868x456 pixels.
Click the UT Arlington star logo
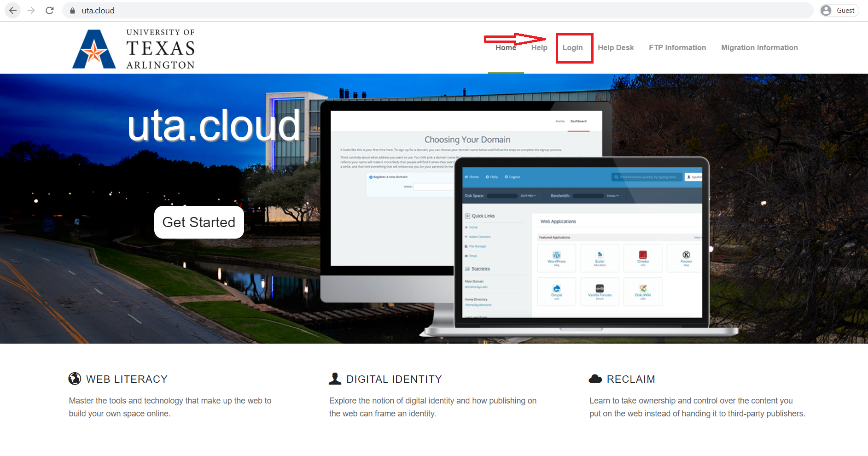(x=94, y=50)
